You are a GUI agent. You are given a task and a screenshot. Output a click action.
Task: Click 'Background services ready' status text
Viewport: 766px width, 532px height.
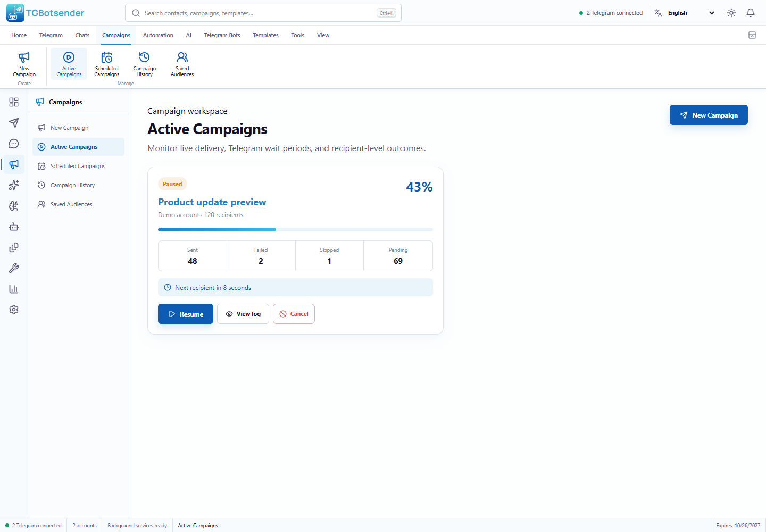137,526
